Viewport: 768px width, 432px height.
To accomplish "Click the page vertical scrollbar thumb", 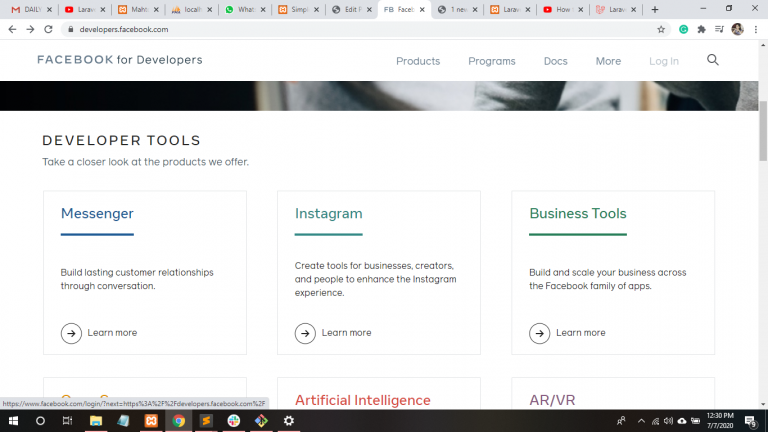I will click(x=763, y=130).
